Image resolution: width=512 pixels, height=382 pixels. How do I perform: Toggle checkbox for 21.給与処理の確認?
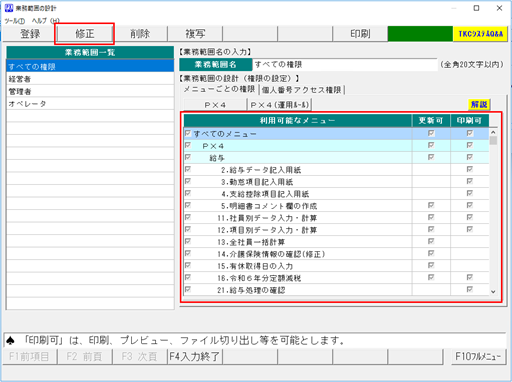(x=188, y=289)
